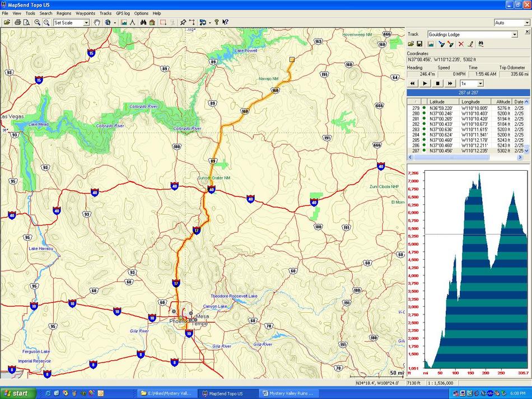Click Open track folder icon in Track panel
The width and height of the screenshot is (532, 399).
(x=410, y=44)
